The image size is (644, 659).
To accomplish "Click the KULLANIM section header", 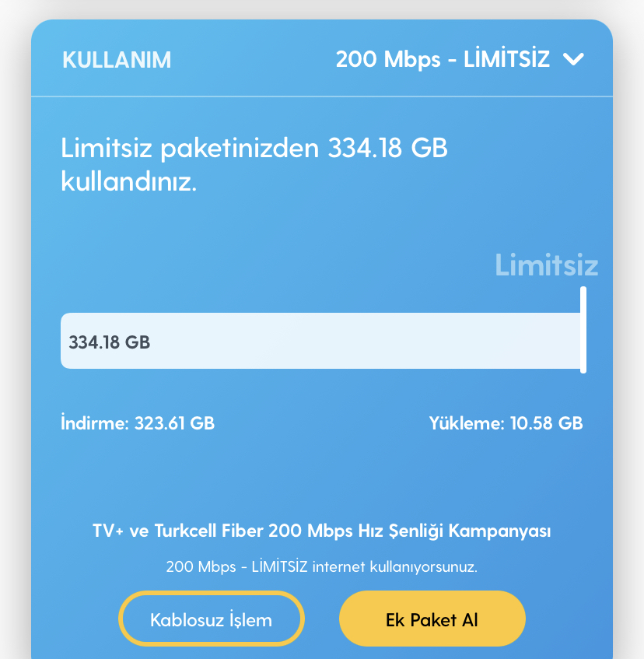I will (x=117, y=60).
